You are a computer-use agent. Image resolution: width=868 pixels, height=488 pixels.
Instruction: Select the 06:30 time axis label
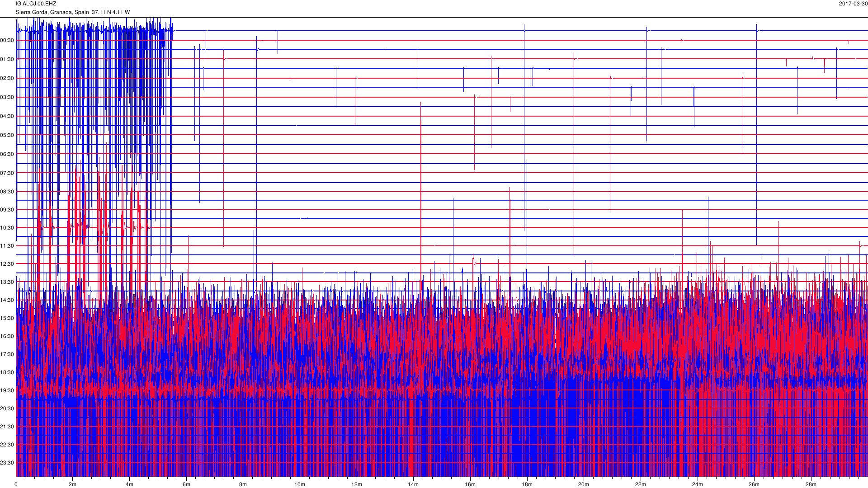point(7,154)
